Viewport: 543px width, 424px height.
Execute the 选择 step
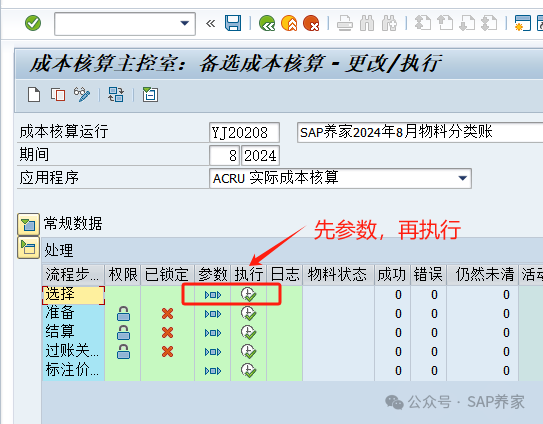[249, 295]
